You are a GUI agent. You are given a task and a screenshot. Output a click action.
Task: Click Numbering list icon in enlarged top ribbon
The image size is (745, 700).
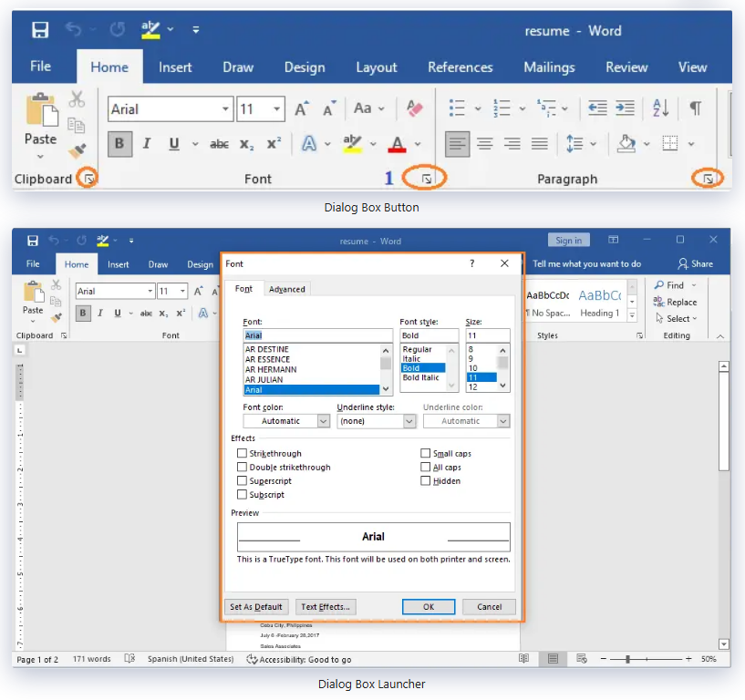[x=502, y=108]
